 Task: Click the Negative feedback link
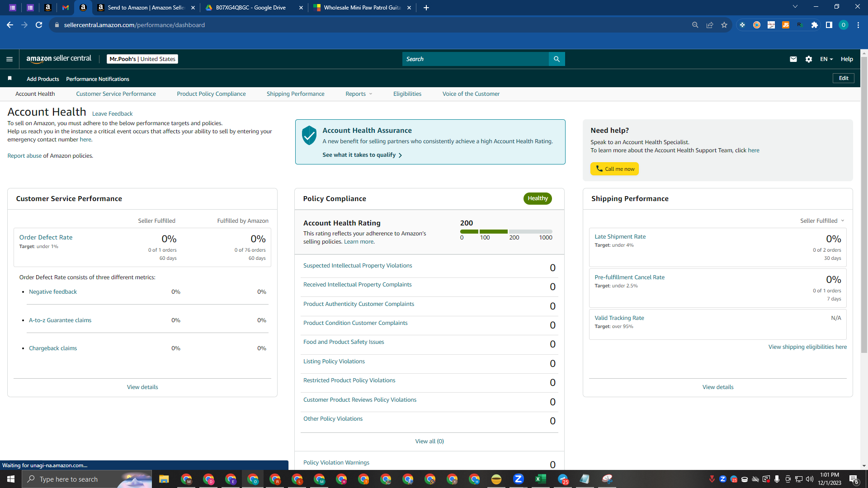(53, 292)
